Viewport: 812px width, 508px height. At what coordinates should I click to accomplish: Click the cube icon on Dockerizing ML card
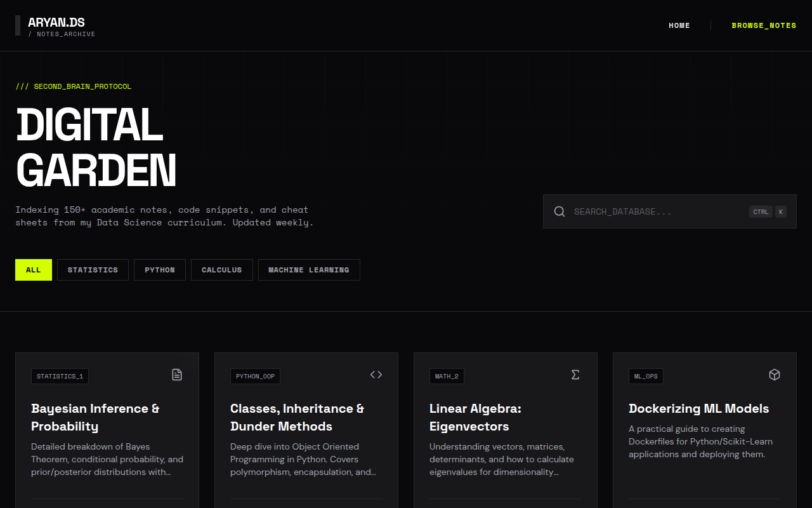(775, 375)
